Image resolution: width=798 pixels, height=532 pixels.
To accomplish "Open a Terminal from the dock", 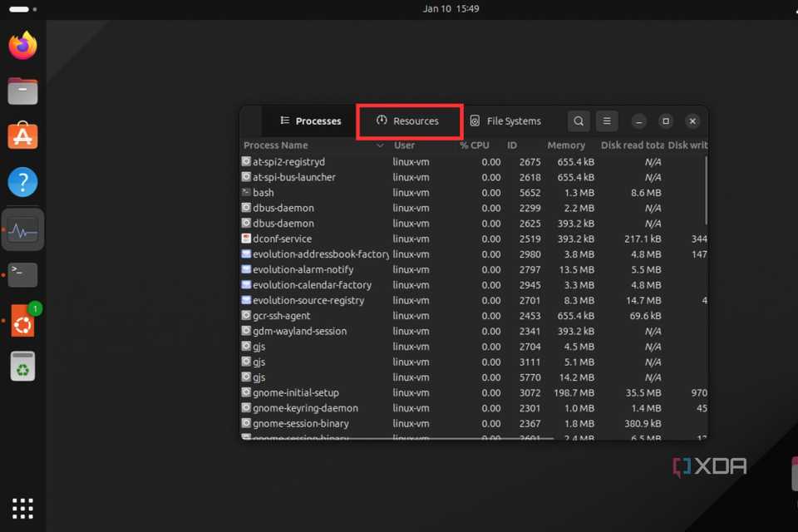I will [x=22, y=274].
